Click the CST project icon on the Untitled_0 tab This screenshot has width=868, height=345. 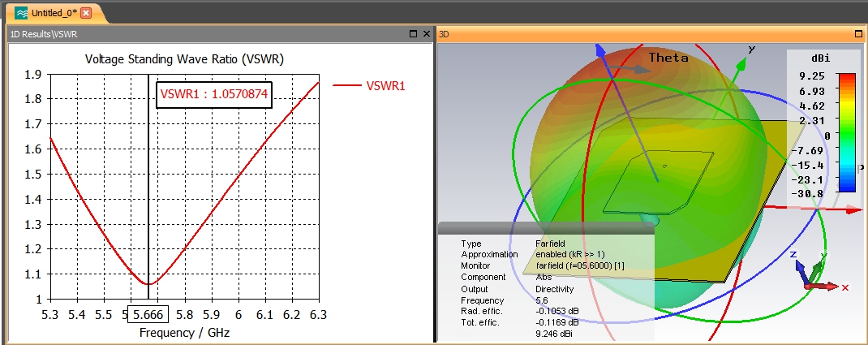21,13
